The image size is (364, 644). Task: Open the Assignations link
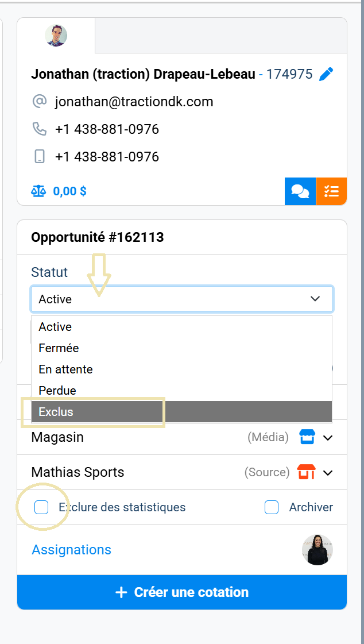click(x=71, y=549)
